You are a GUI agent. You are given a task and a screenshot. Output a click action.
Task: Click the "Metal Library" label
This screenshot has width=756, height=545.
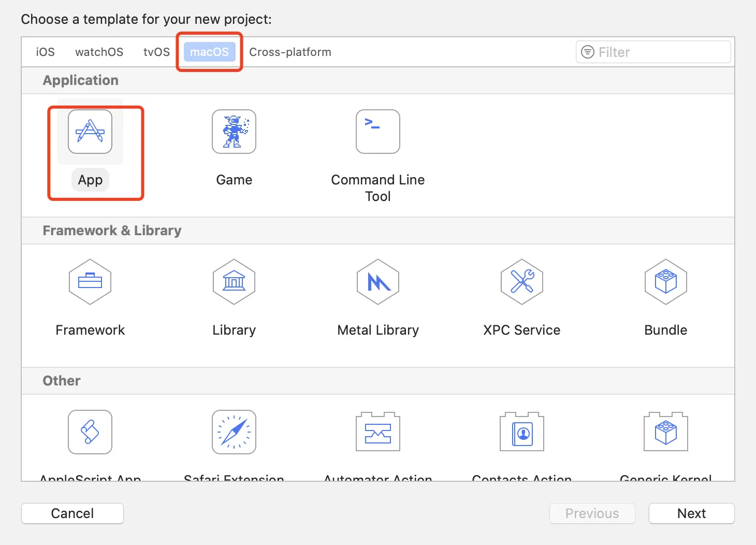(x=378, y=330)
